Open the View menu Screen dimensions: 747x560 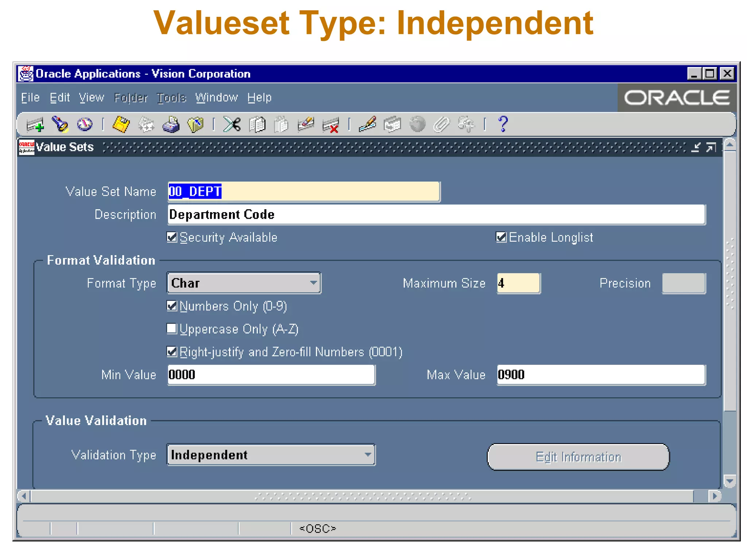pos(92,98)
